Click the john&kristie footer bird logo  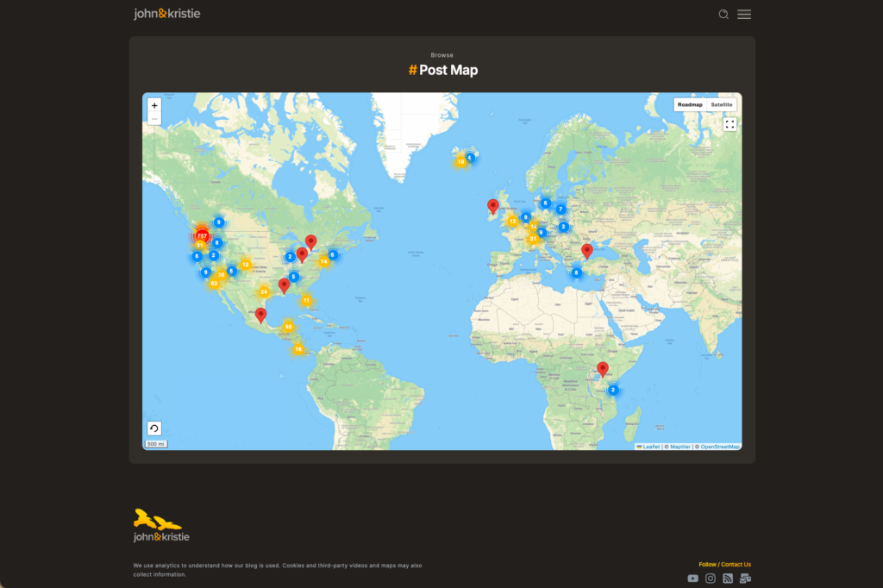pyautogui.click(x=161, y=525)
